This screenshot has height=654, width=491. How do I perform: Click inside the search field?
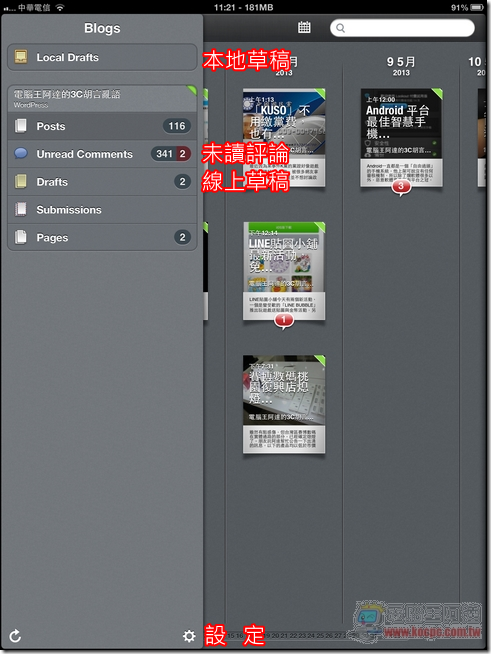402,28
